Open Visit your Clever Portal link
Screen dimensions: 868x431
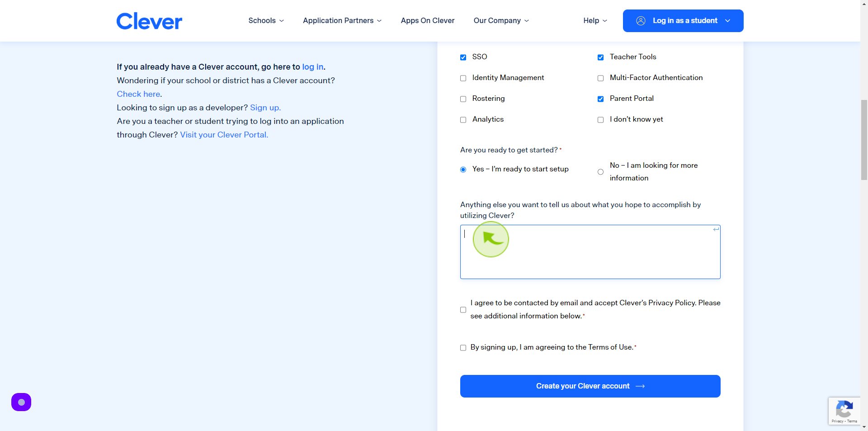(224, 135)
